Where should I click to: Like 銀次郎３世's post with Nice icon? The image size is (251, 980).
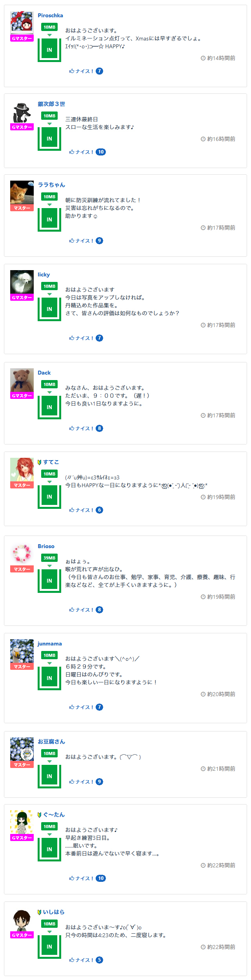coord(72,152)
